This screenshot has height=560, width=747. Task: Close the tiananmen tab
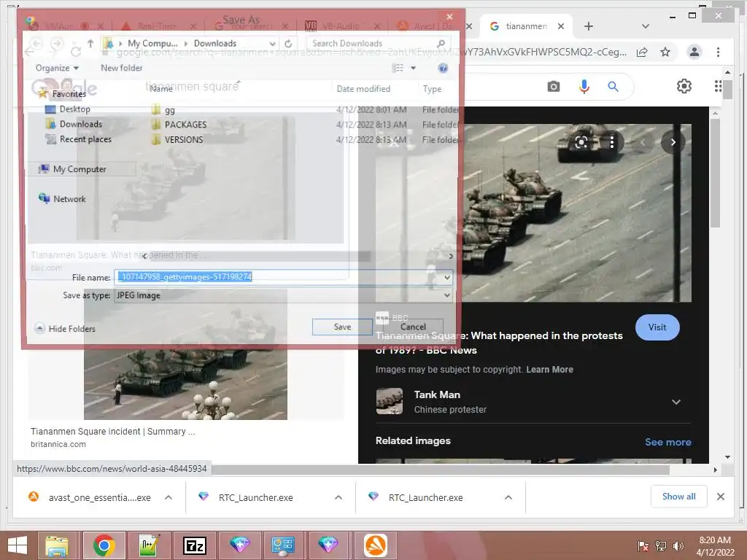point(561,26)
